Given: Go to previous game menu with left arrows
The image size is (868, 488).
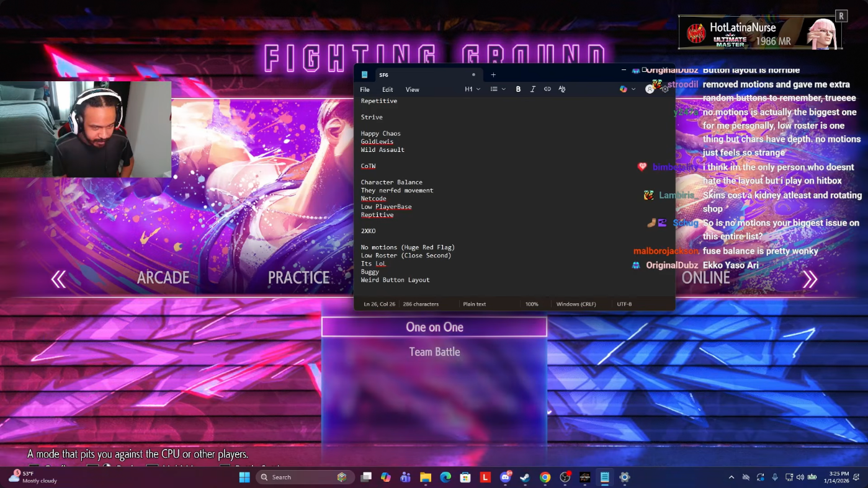Looking at the screenshot, I should 58,280.
